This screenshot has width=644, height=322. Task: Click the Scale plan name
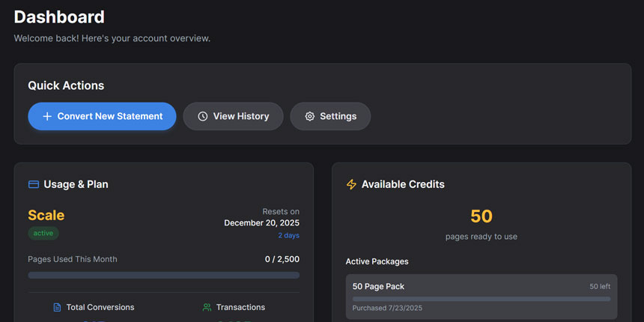tap(46, 215)
